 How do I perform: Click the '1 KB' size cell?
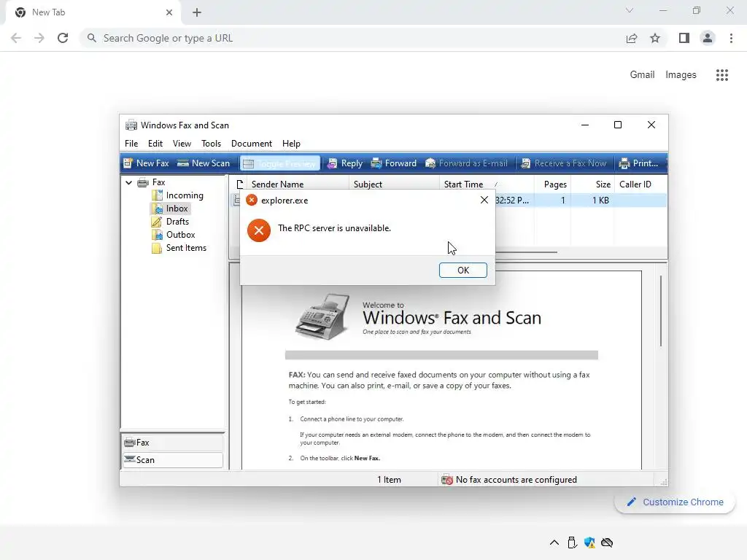click(x=600, y=201)
